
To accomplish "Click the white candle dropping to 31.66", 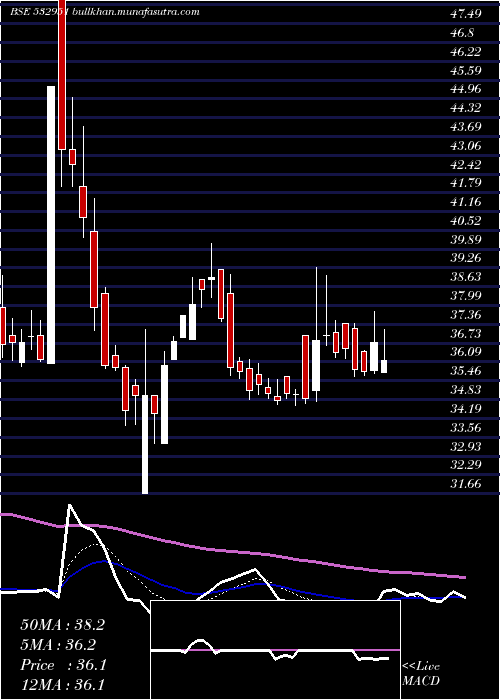I will pos(145,444).
